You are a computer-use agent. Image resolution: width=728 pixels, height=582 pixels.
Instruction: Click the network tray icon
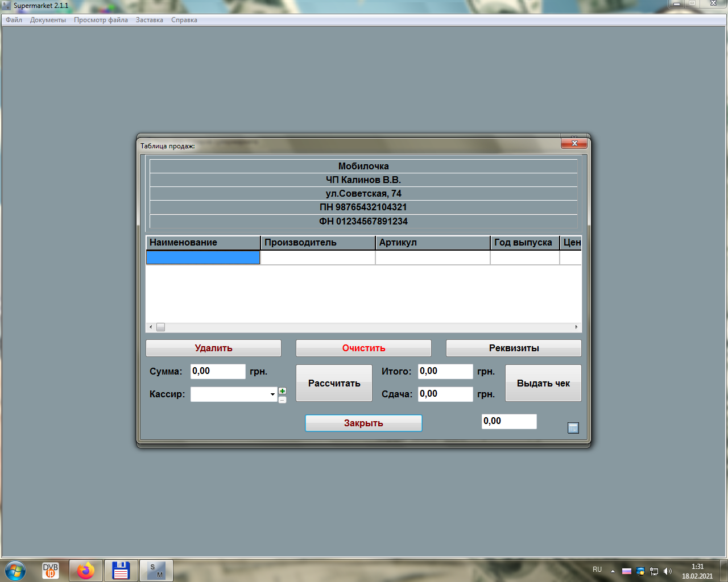[654, 571]
